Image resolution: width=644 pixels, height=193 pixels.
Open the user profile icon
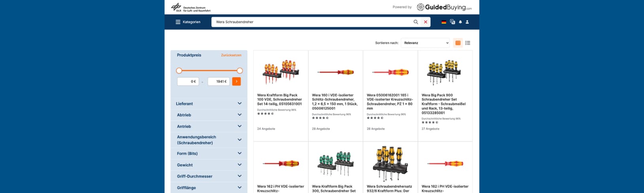click(x=467, y=22)
